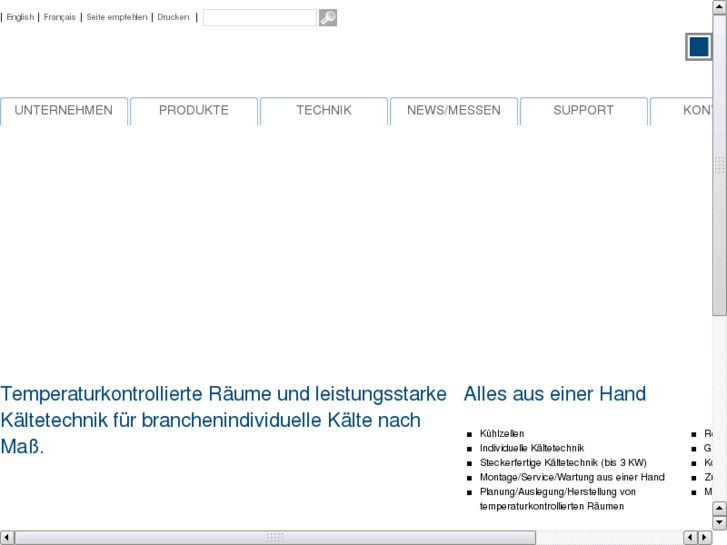Open the TECHNIK tab

[x=324, y=111]
